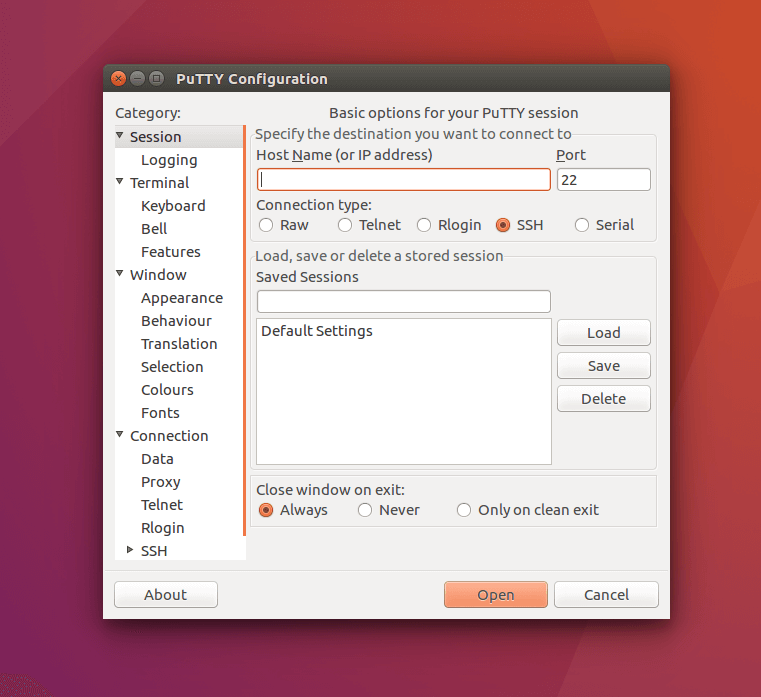This screenshot has height=697, width=761.
Task: Collapse the Terminal category triangle
Action: tap(120, 182)
